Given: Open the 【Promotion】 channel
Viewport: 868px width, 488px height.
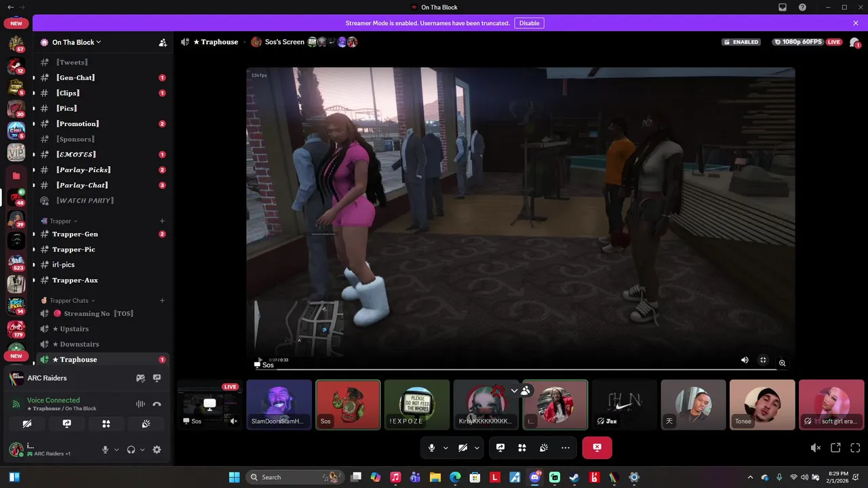Looking at the screenshot, I should (102, 124).
